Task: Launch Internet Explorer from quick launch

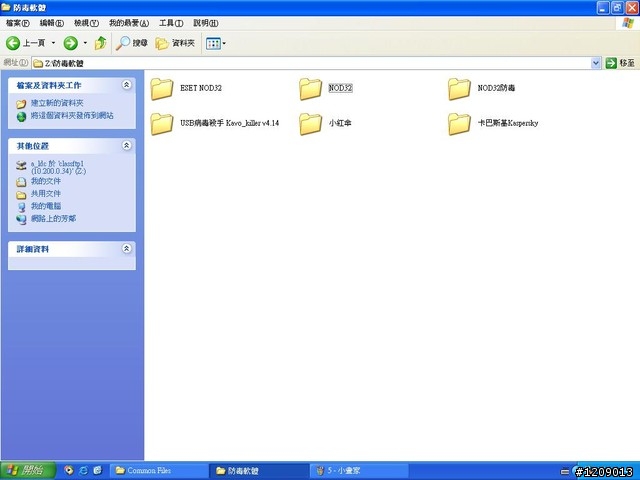Action: click(83, 471)
